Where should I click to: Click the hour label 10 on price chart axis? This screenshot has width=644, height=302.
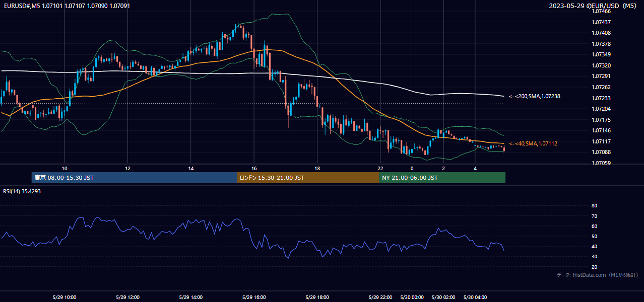(x=65, y=168)
